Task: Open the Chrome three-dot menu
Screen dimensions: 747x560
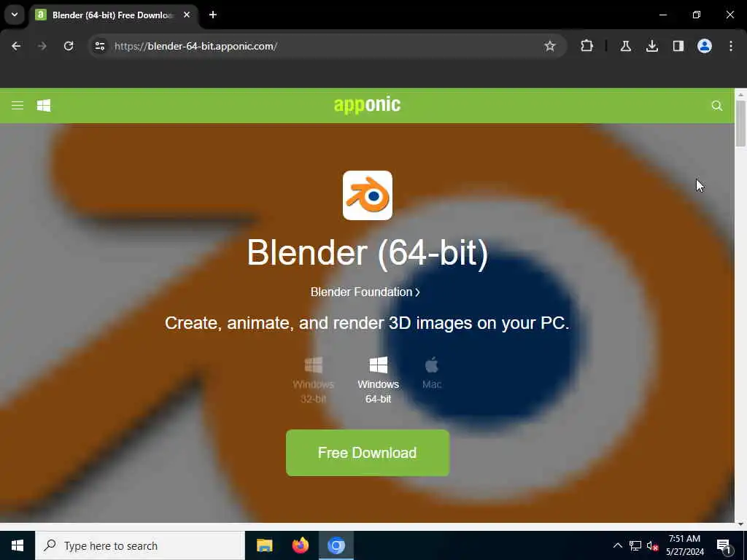Action: tap(731, 46)
